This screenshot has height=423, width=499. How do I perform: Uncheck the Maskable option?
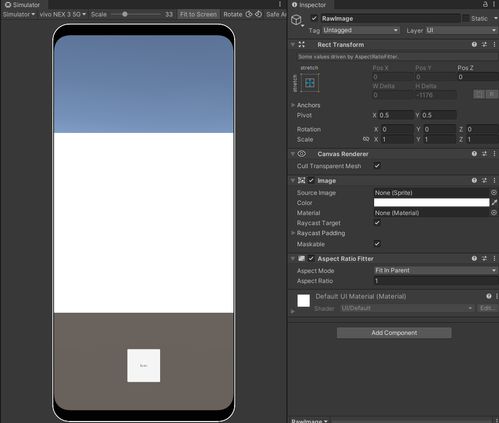coord(377,244)
